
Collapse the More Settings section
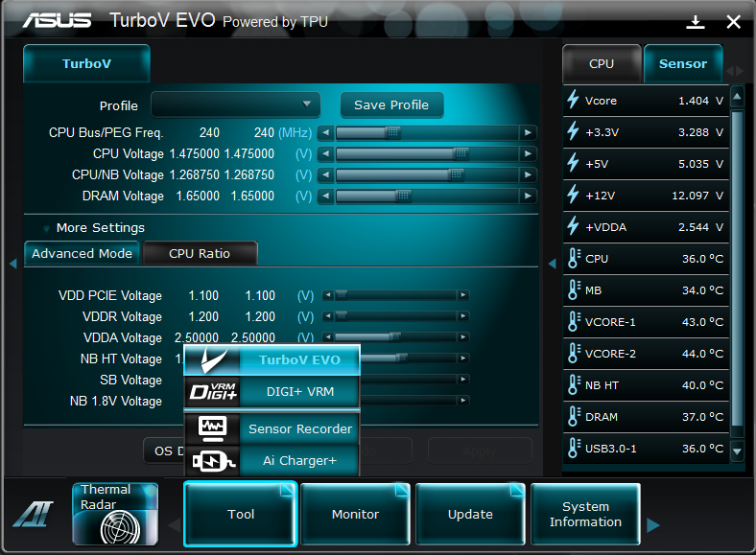pyautogui.click(x=46, y=228)
